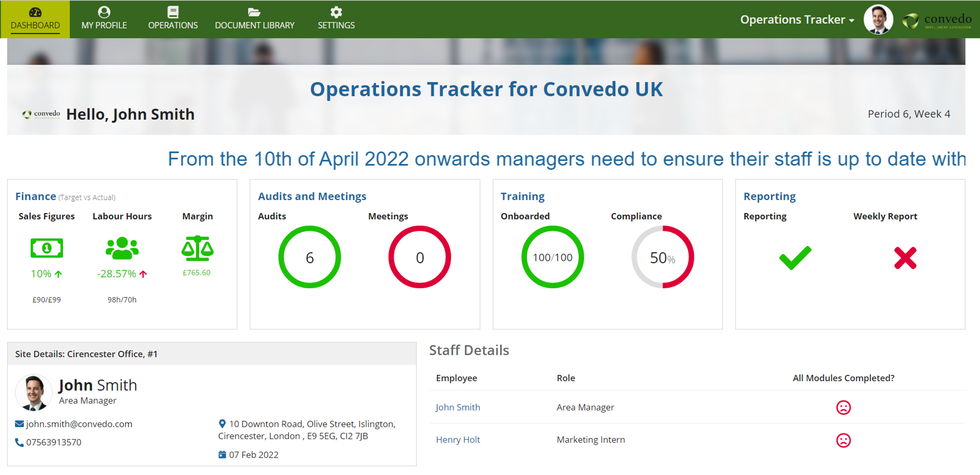This screenshot has height=475, width=980.
Task: Click the Compliance 50% progress ring
Action: click(662, 257)
